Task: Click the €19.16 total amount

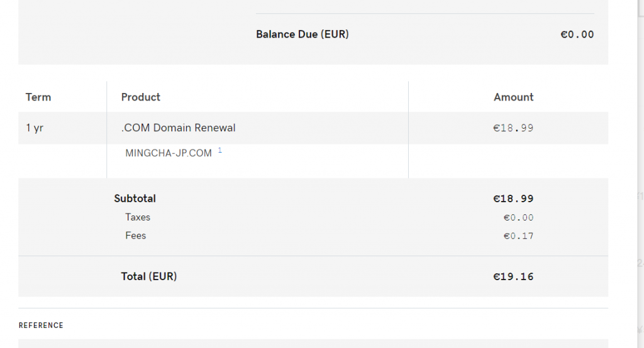Action: coord(513,276)
